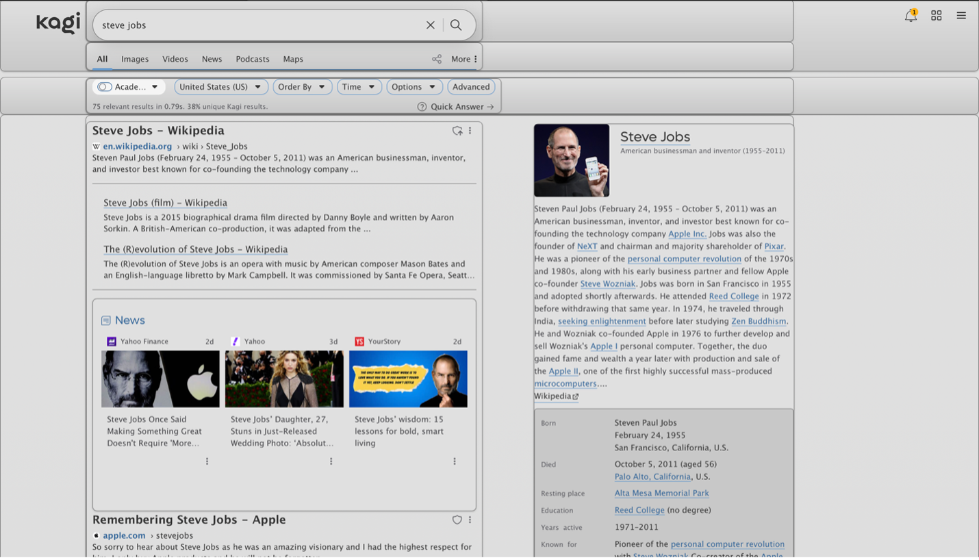Click the Steve Jobs portrait thumbnail
Screen dimensions: 979x560
[572, 160]
